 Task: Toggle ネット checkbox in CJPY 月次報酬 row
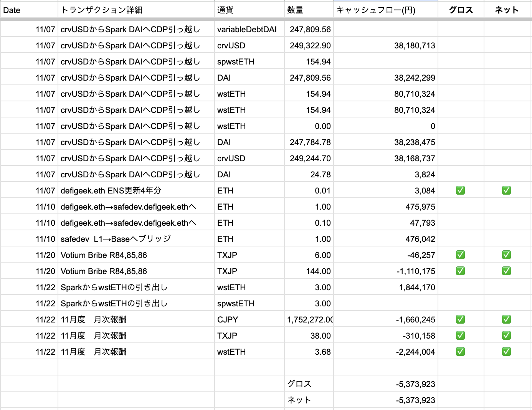506,319
